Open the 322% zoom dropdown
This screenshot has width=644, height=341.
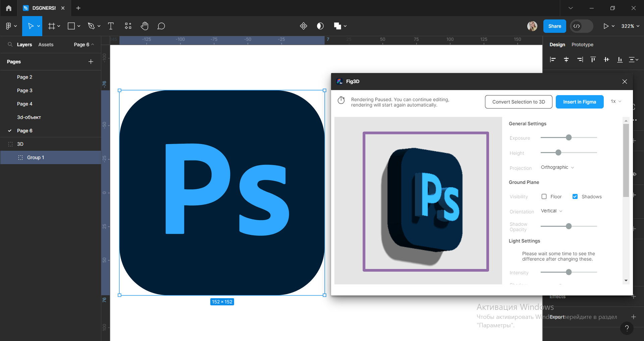630,26
